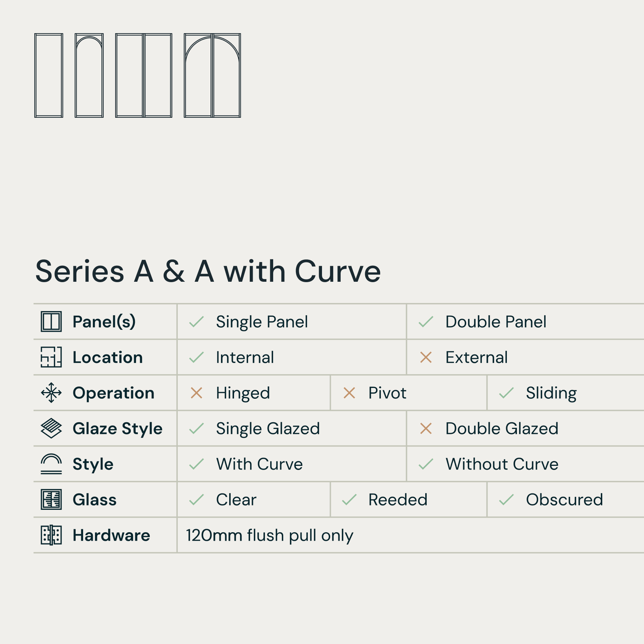The height and width of the screenshot is (644, 644).
Task: Click the checkmark beside Sliding
Action: pos(506,393)
